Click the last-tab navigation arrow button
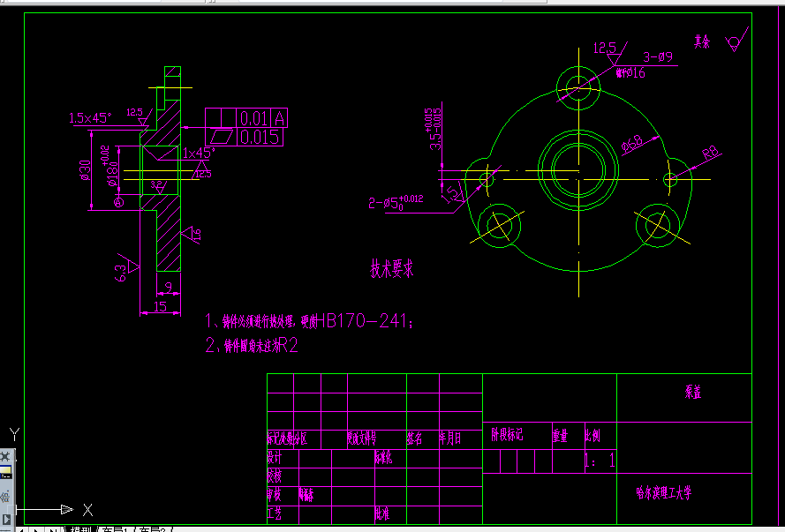This screenshot has width=785, height=532. tap(53, 528)
